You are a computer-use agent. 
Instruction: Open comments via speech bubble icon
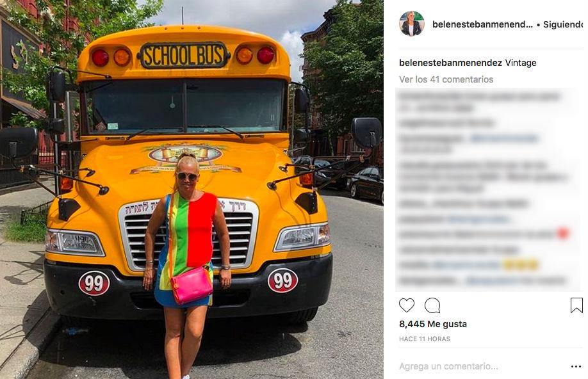(432, 305)
